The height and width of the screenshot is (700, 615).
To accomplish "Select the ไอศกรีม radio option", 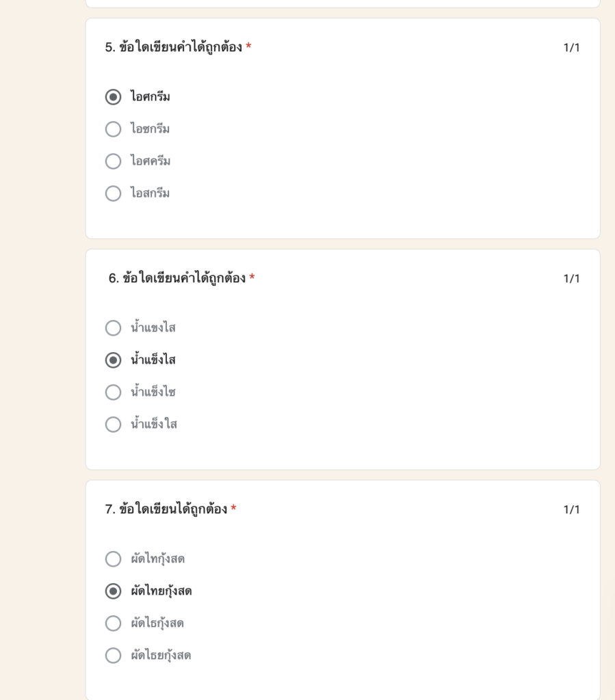I will pyautogui.click(x=113, y=97).
